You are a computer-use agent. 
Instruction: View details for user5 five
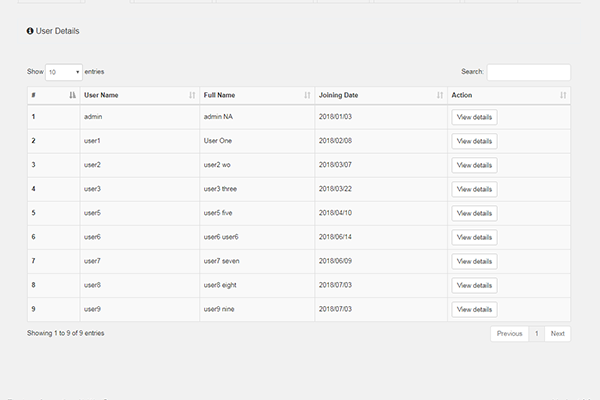click(474, 213)
